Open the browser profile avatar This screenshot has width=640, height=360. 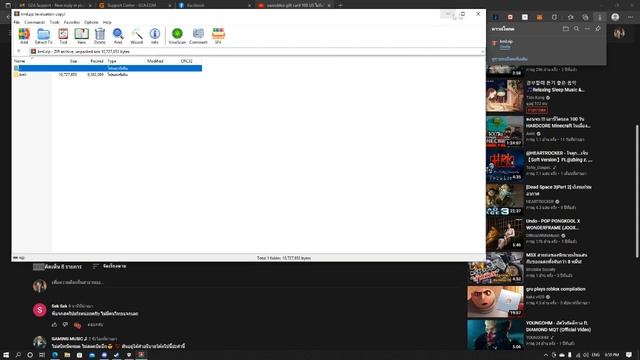[x=615, y=17]
